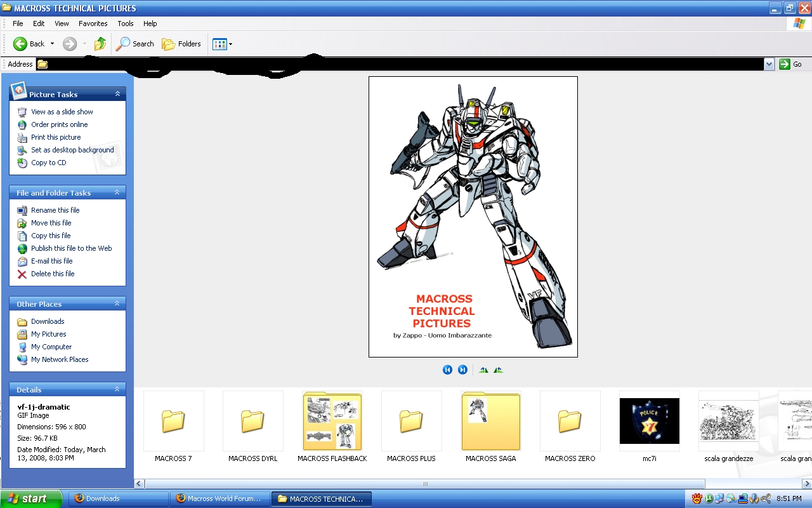812x508 pixels.
Task: Open the Address bar dropdown
Action: point(769,64)
